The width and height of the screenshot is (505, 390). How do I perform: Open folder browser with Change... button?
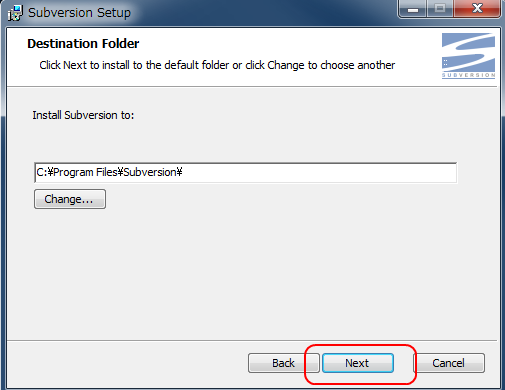click(70, 199)
